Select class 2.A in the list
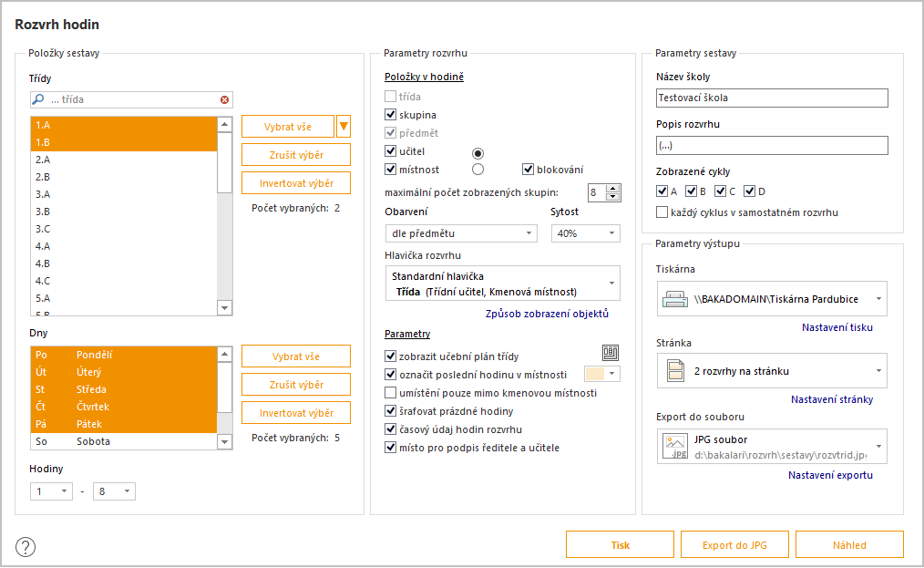Screen dimensions: 924x568 point(124,160)
